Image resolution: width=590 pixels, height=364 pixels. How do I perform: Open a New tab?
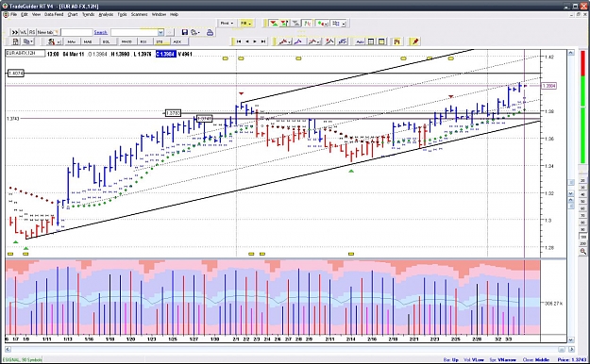[48, 32]
